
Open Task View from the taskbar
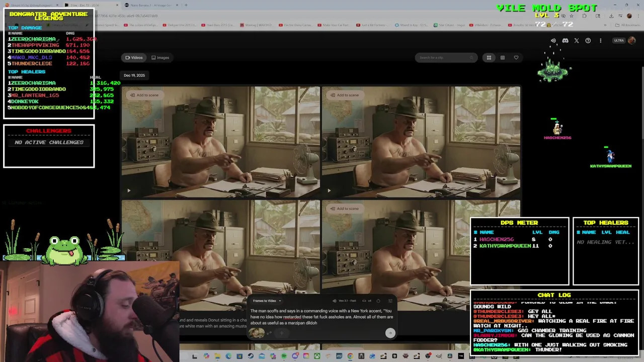tap(195, 356)
